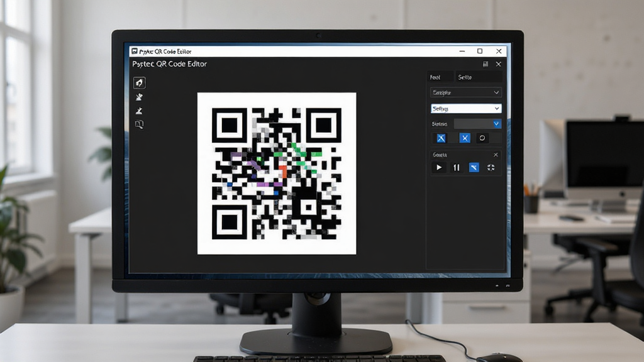Open the white highlighted 'Settings' dropdown
644x362 pixels.
tap(466, 108)
